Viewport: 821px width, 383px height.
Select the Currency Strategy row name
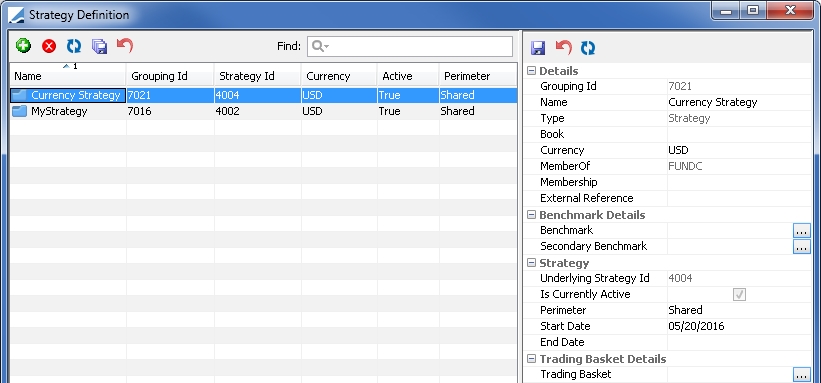coord(75,95)
